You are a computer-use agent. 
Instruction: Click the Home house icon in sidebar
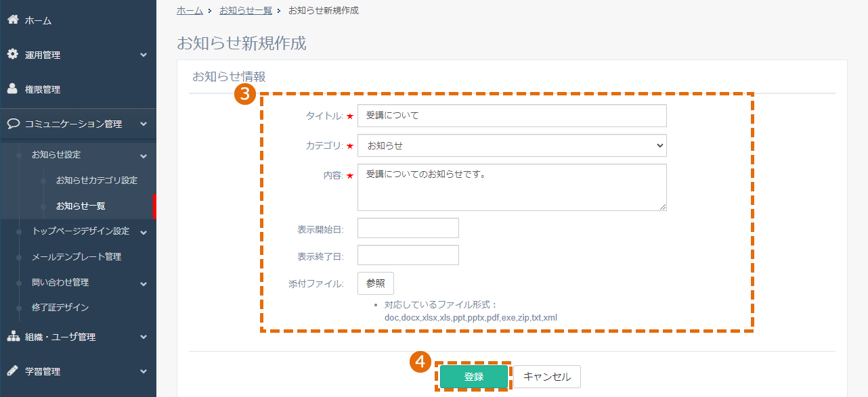(12, 20)
